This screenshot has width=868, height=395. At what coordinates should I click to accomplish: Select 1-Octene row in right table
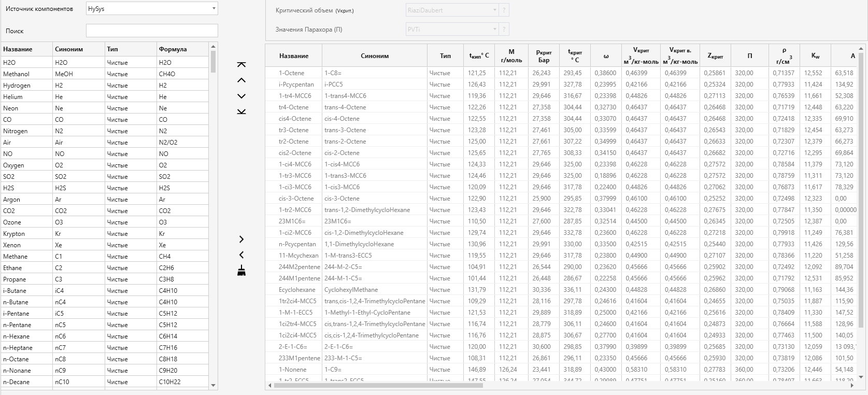[561, 73]
